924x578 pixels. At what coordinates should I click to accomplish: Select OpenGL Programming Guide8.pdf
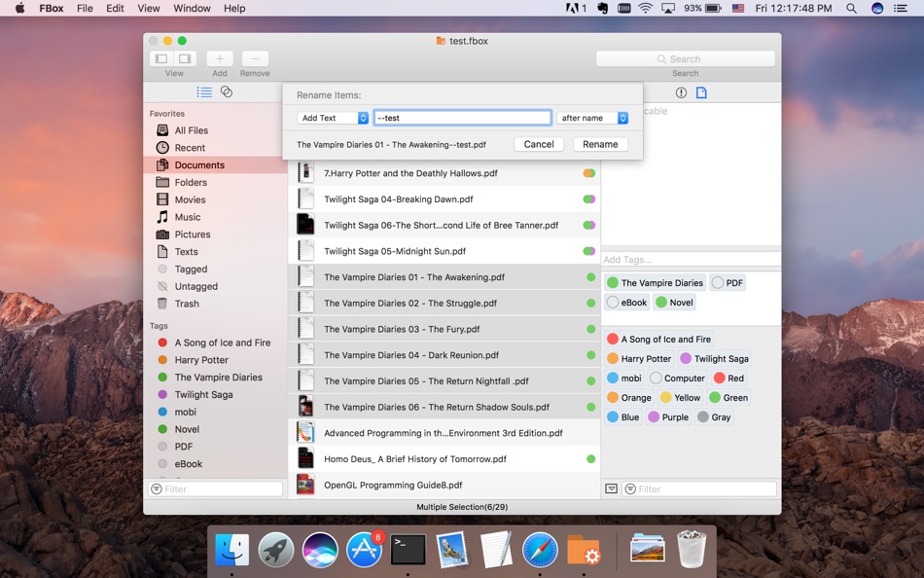click(x=444, y=485)
